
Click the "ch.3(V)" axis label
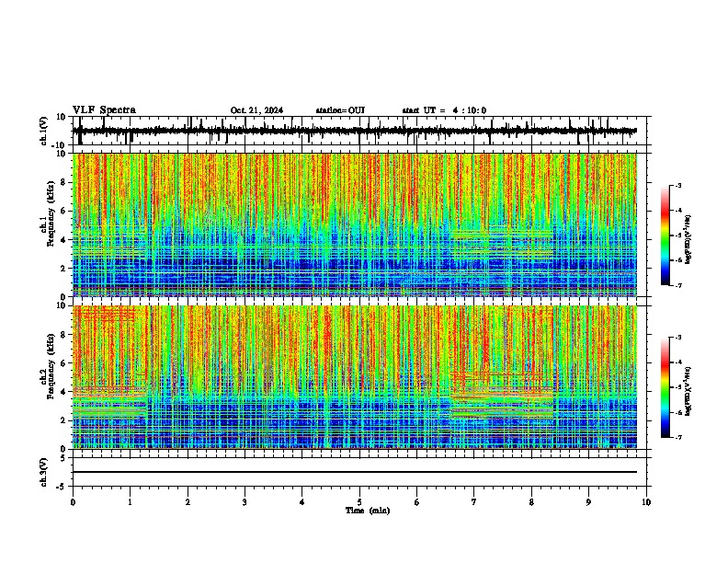click(44, 472)
